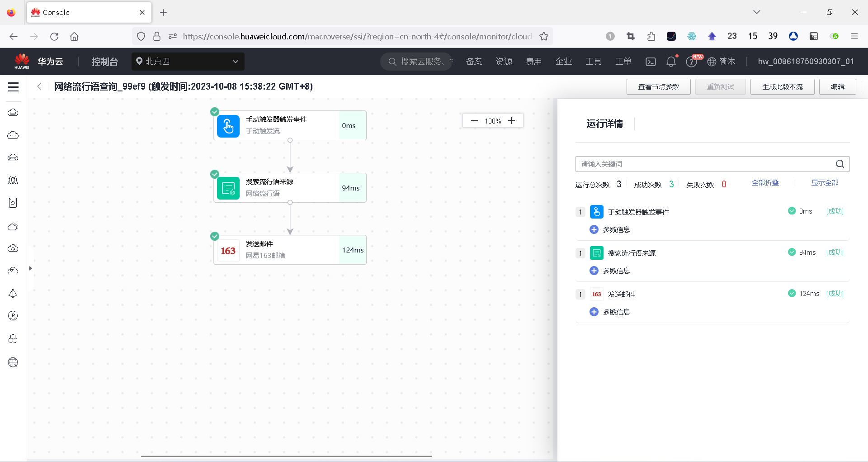This screenshot has height=462, width=868.
Task: Open the Firefox application menu
Action: coord(854,36)
